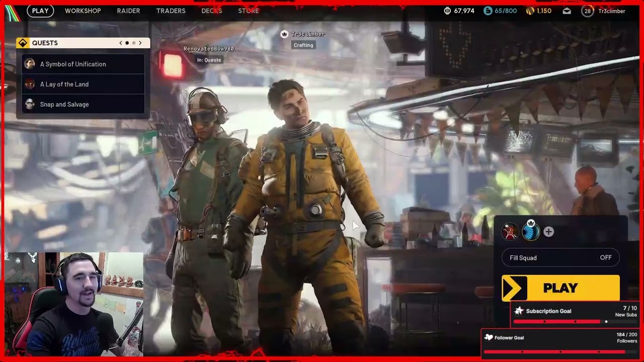Select the red squad member avatar

click(x=510, y=232)
